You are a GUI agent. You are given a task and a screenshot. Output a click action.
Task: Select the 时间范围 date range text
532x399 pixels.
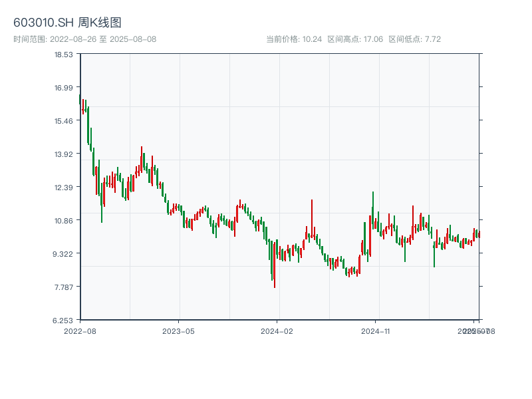[x=84, y=39]
